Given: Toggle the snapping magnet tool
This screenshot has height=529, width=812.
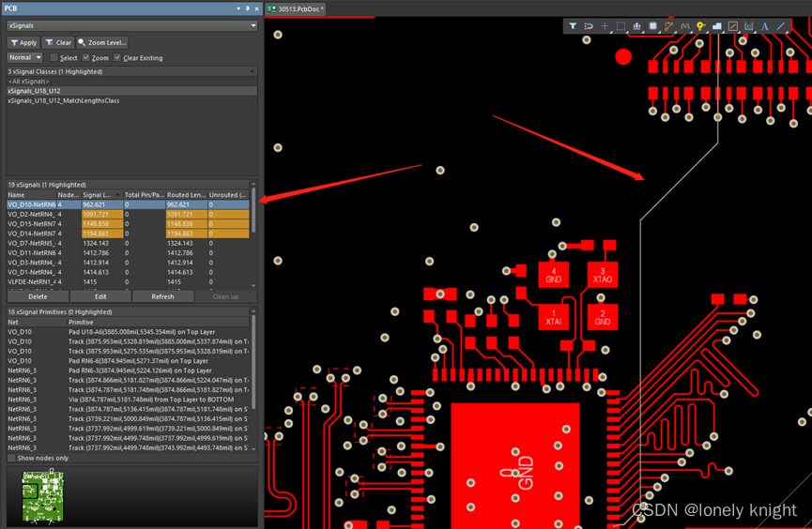Looking at the screenshot, I should pyautogui.click(x=589, y=26).
